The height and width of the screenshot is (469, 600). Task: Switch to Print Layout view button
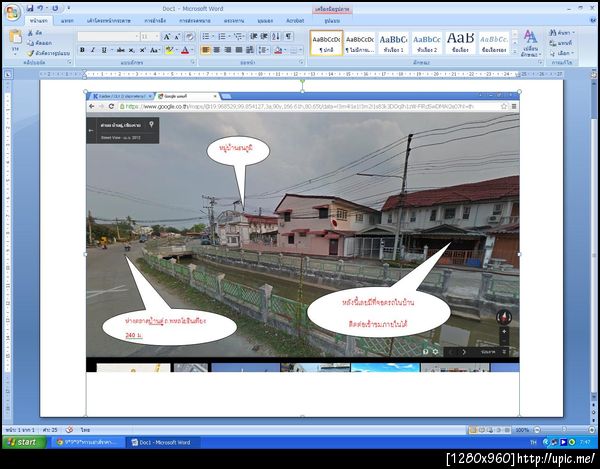pyautogui.click(x=473, y=430)
